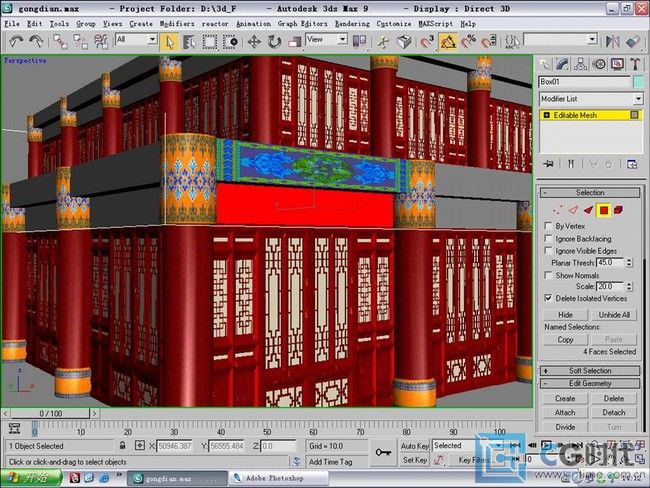
Task: Click the Attach button
Action: pos(565,413)
